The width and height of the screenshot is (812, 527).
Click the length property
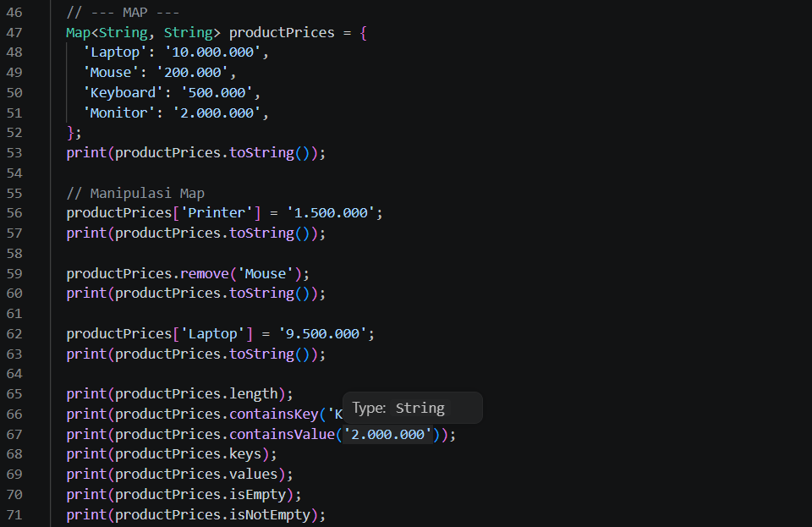pos(253,394)
